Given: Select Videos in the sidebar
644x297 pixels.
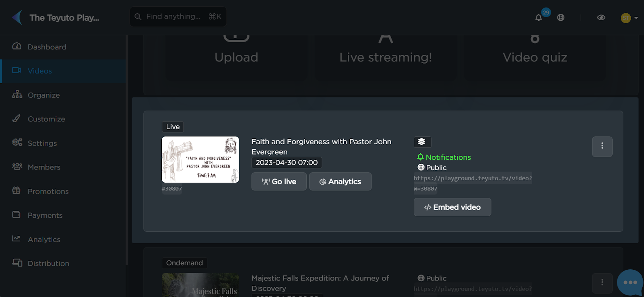Looking at the screenshot, I should 63,71.
